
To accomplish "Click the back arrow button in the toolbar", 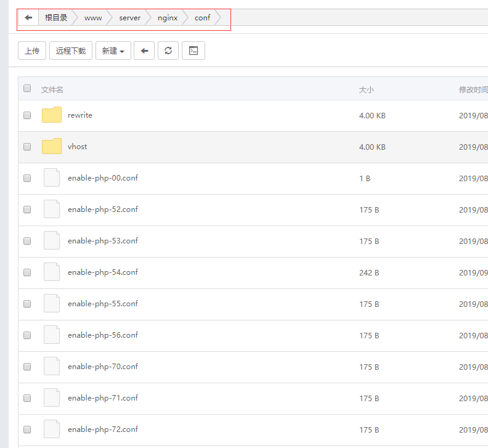I will pos(144,51).
